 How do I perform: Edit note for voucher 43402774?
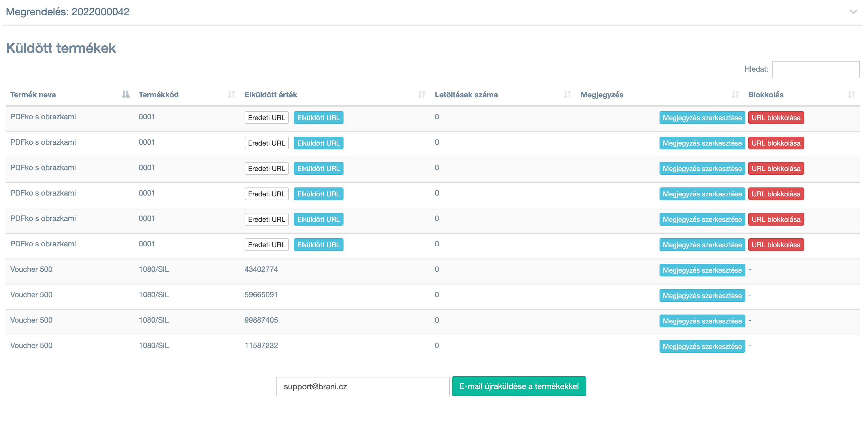pos(702,270)
